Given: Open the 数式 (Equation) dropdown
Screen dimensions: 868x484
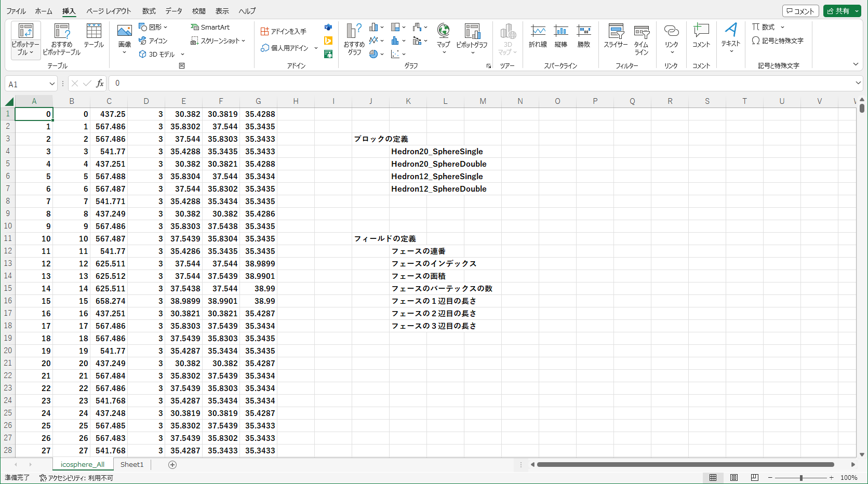Looking at the screenshot, I should tap(782, 27).
